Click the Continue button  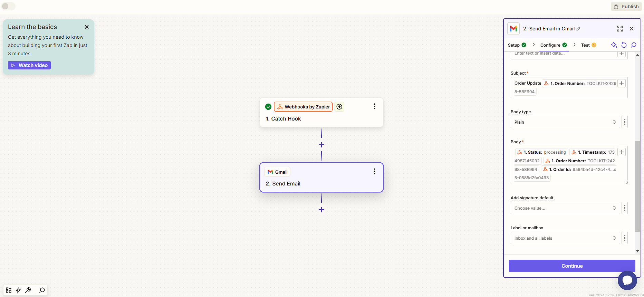(x=572, y=266)
